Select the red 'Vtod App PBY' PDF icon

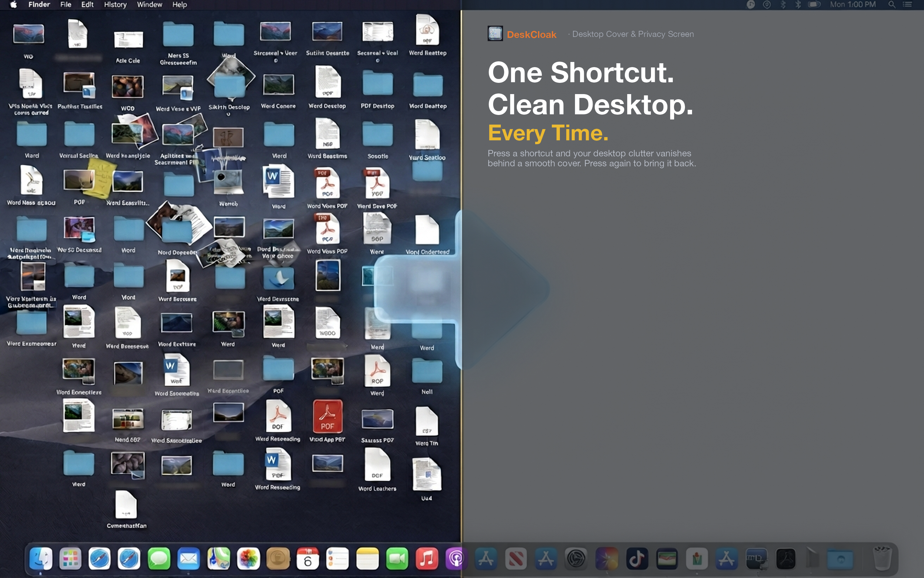[x=327, y=416]
